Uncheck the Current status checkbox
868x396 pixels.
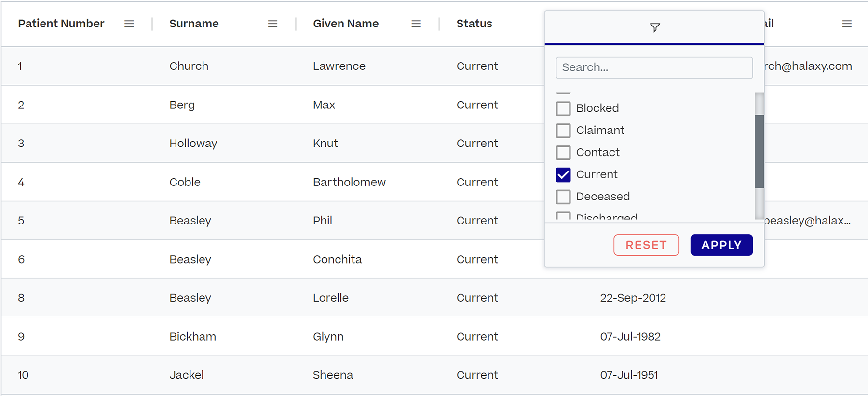click(563, 175)
